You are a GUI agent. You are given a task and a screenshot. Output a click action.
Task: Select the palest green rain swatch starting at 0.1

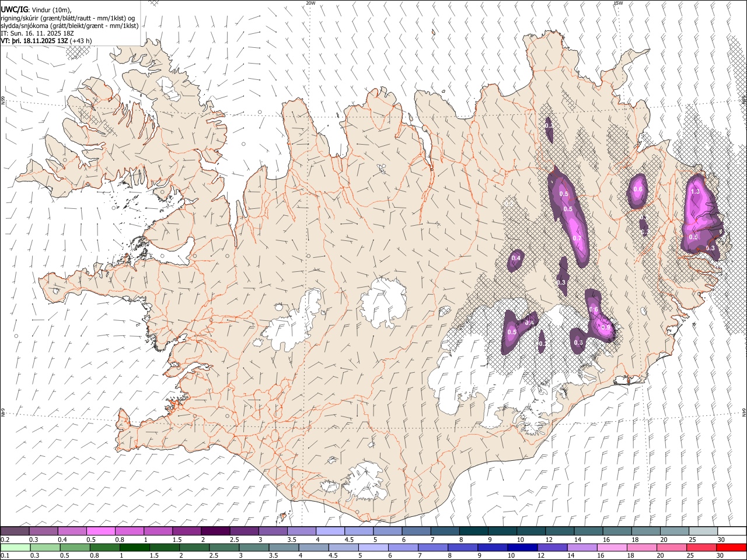click(x=15, y=547)
